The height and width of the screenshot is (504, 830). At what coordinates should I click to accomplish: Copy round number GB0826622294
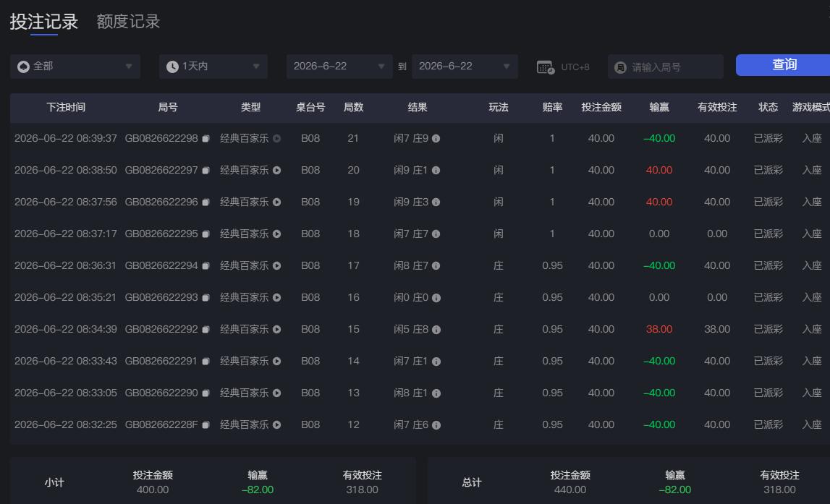[x=206, y=265]
